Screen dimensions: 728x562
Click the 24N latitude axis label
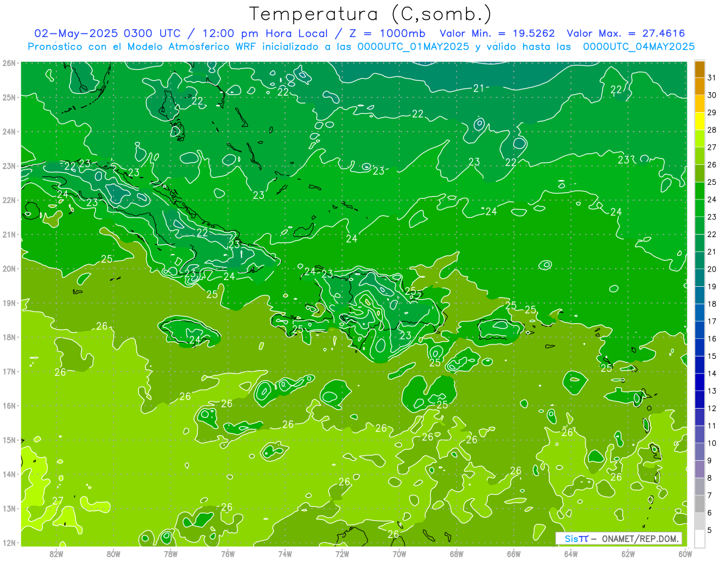(8, 132)
